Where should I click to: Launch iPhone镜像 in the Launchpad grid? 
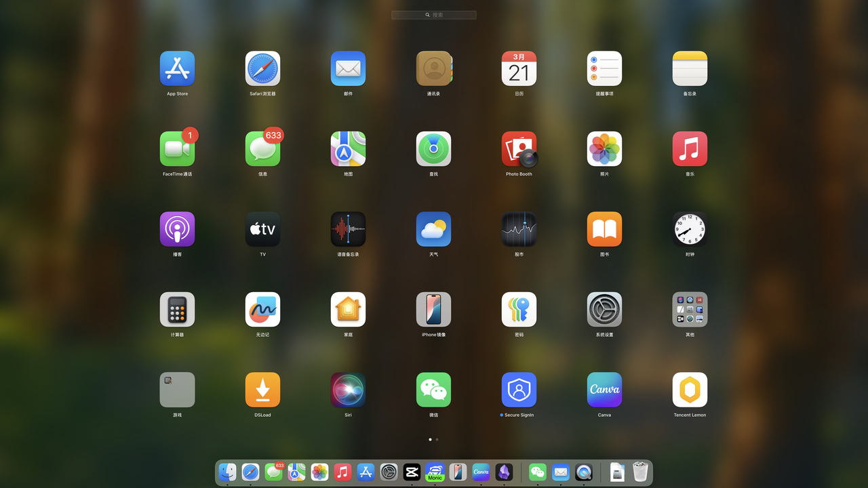(x=433, y=309)
